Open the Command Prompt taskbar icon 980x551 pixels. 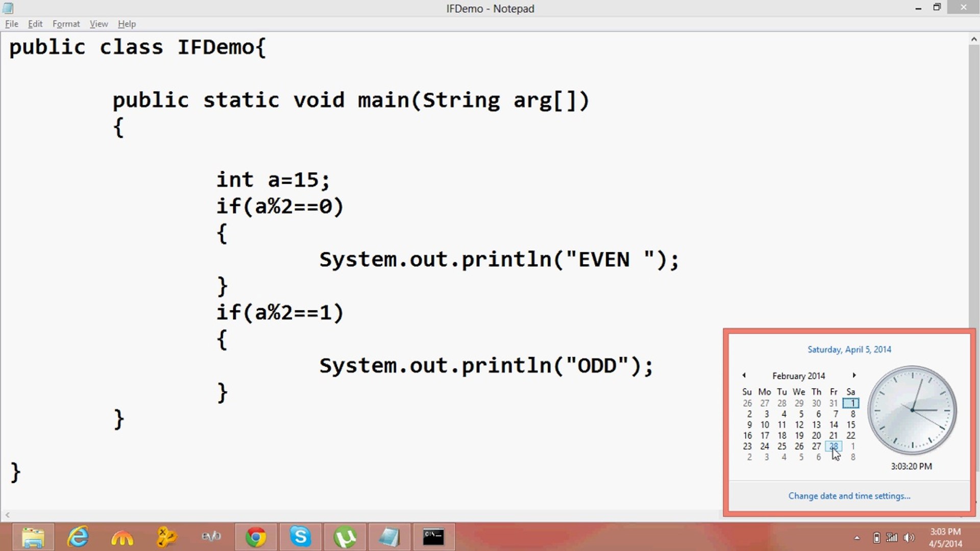(x=433, y=537)
